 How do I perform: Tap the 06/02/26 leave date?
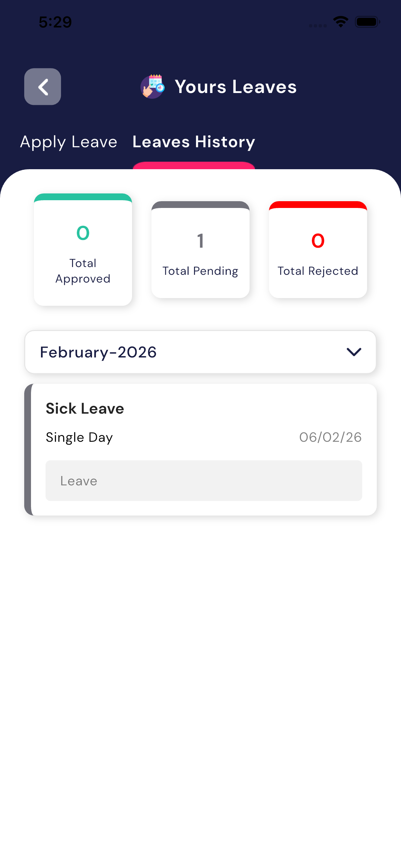[330, 437]
